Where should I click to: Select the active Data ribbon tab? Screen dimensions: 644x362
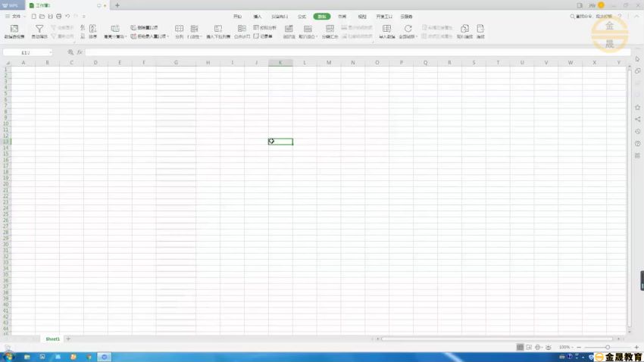321,17
